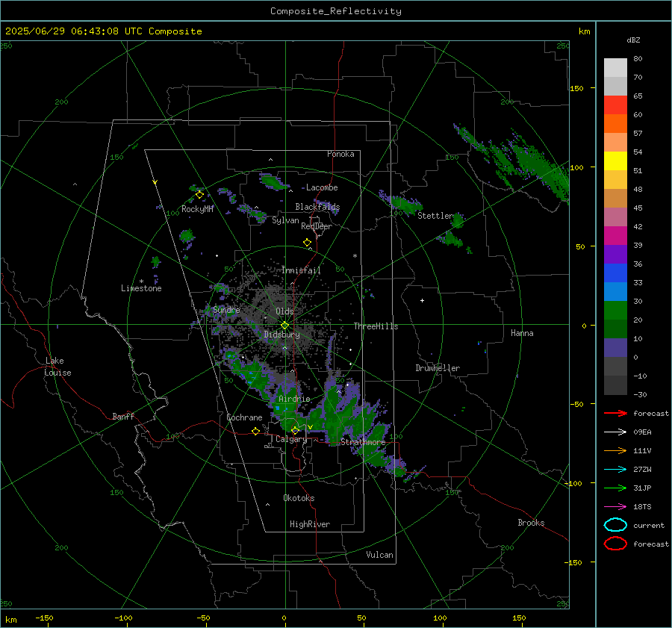Click the Stettler label
This screenshot has height=628, width=672.
[435, 216]
